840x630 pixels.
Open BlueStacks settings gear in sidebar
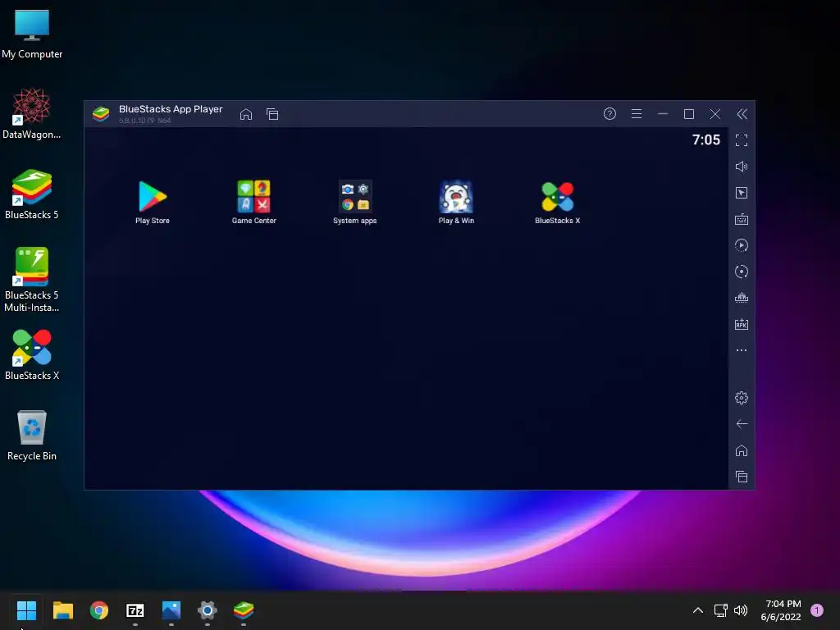pyautogui.click(x=742, y=398)
